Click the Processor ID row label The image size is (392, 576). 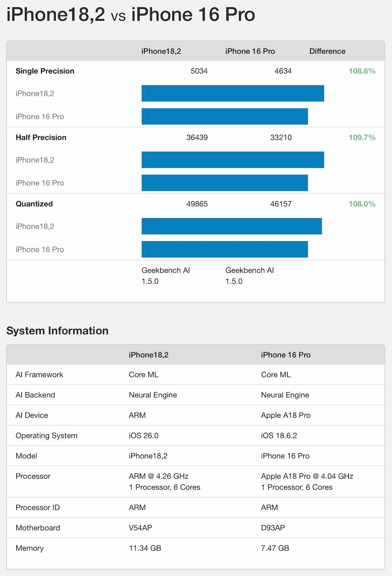tap(38, 507)
